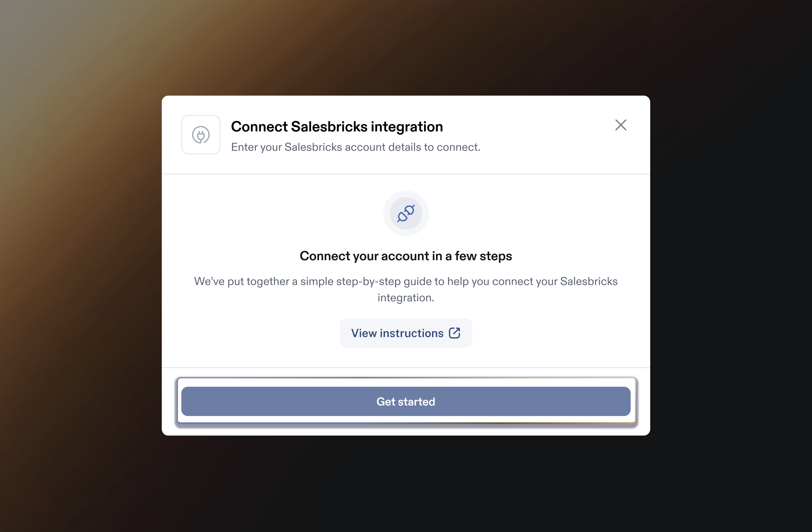812x532 pixels.
Task: Click the external link arrow icon
Action: (454, 333)
